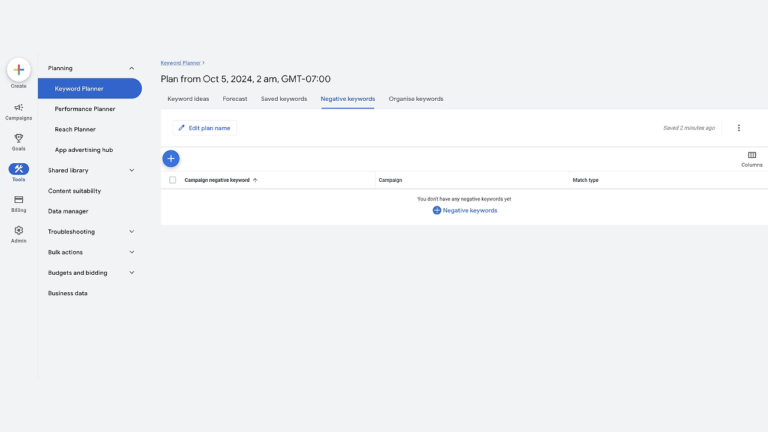Click the Campaign negative keyword column header
Image resolution: width=768 pixels, height=432 pixels.
[217, 180]
